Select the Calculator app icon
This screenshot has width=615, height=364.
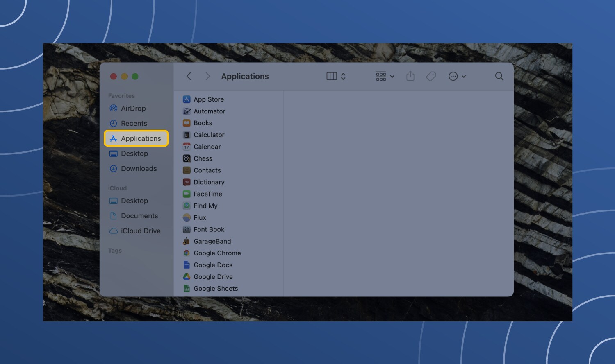[187, 135]
